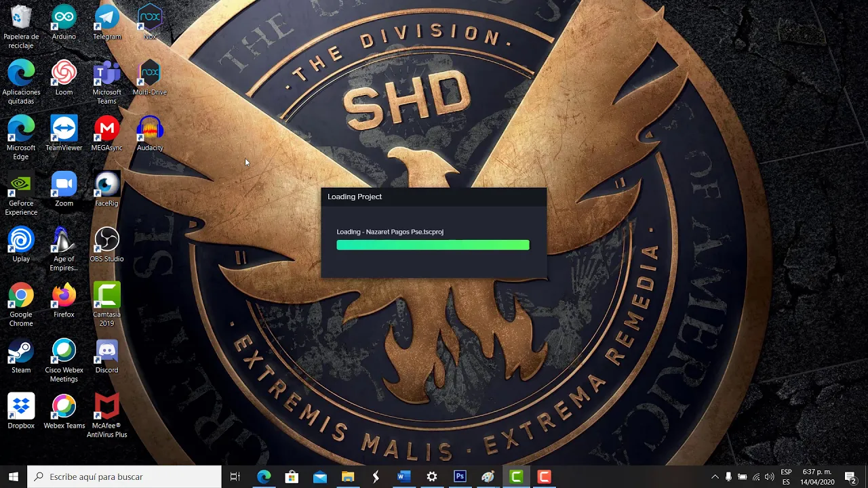Select the Dropbox desktop shortcut
The image size is (868, 488).
pos(21,411)
